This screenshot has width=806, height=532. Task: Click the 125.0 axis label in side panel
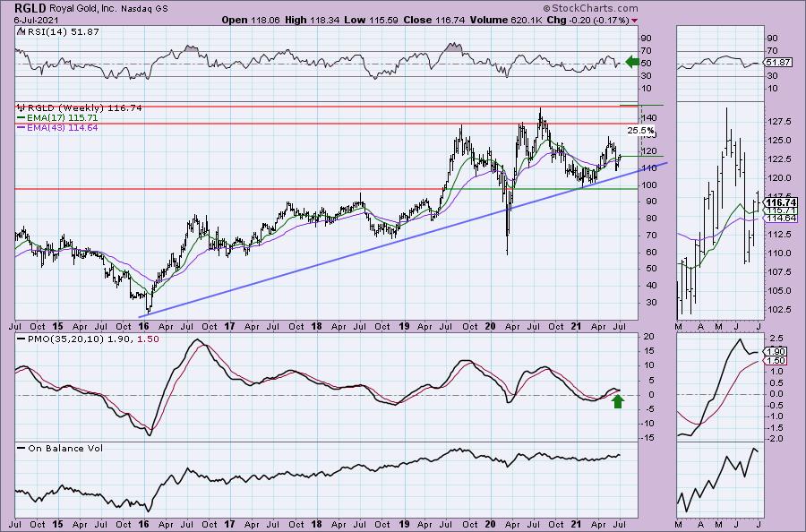click(780, 141)
